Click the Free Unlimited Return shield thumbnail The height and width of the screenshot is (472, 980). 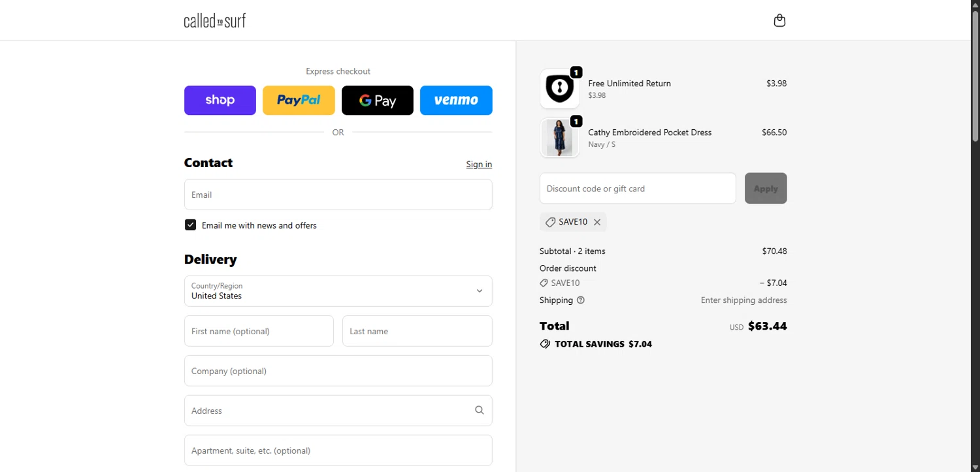tap(559, 89)
